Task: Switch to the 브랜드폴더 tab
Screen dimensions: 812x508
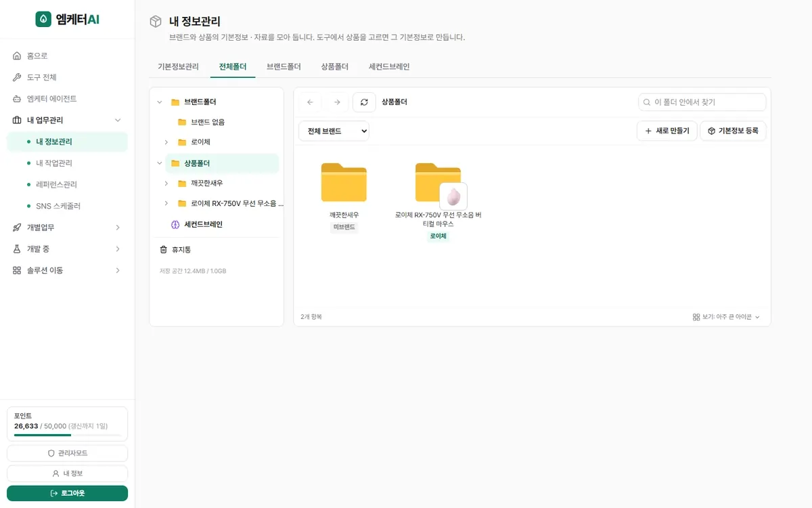Action: (284, 67)
